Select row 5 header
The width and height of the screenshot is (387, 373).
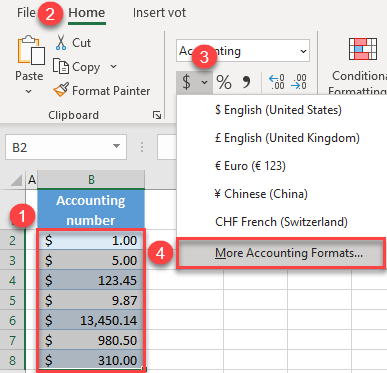click(x=12, y=300)
